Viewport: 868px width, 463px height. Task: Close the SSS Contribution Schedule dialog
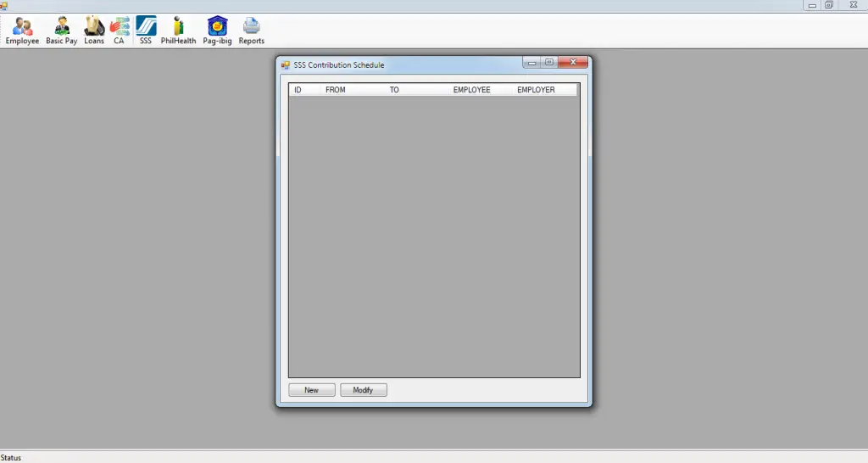573,63
